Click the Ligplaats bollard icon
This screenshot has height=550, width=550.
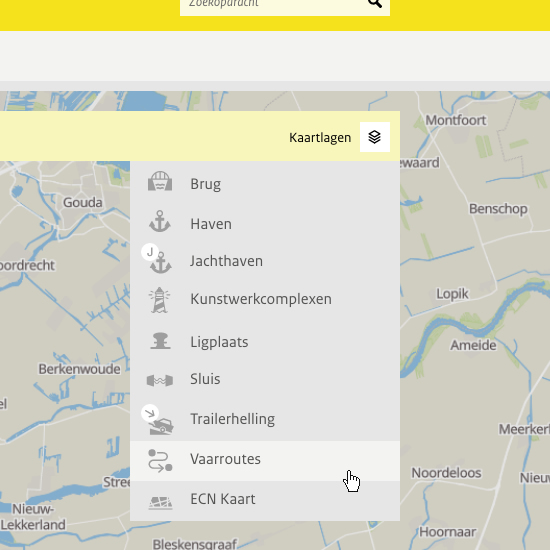click(x=160, y=341)
